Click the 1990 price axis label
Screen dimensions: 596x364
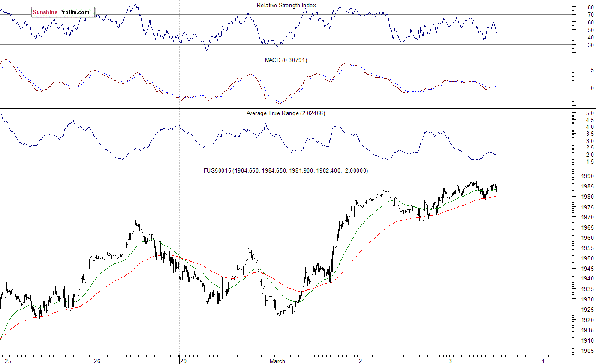(x=587, y=176)
